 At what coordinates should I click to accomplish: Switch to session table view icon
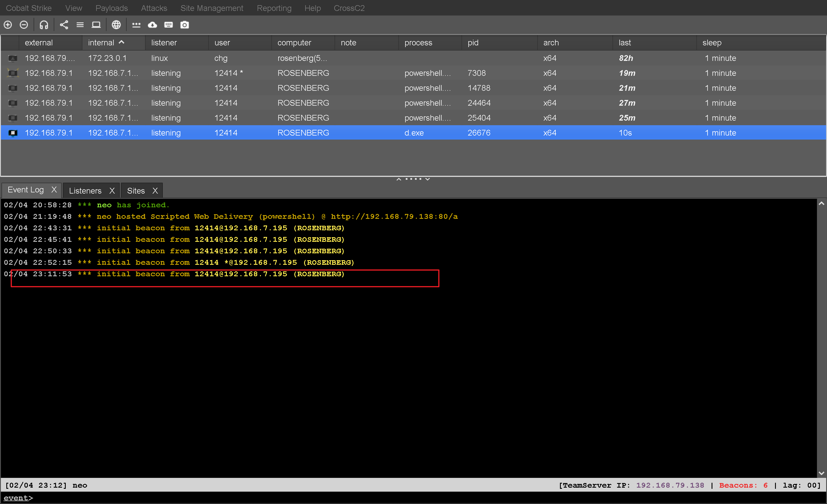(80, 25)
